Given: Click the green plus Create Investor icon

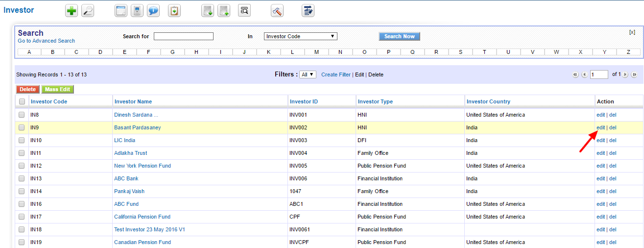Looking at the screenshot, I should pyautogui.click(x=72, y=11).
